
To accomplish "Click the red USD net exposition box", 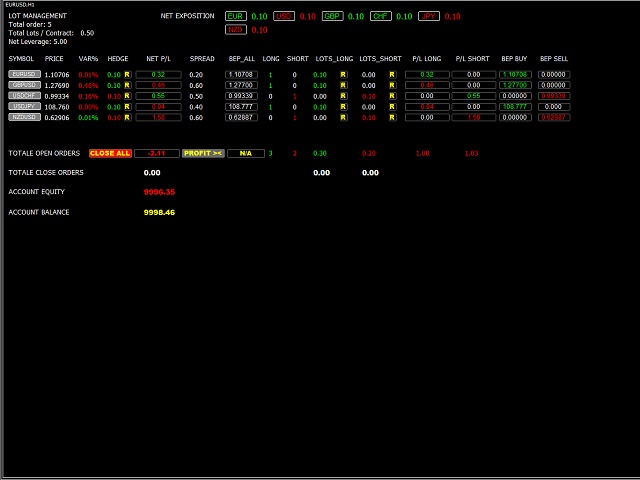I will point(284,16).
